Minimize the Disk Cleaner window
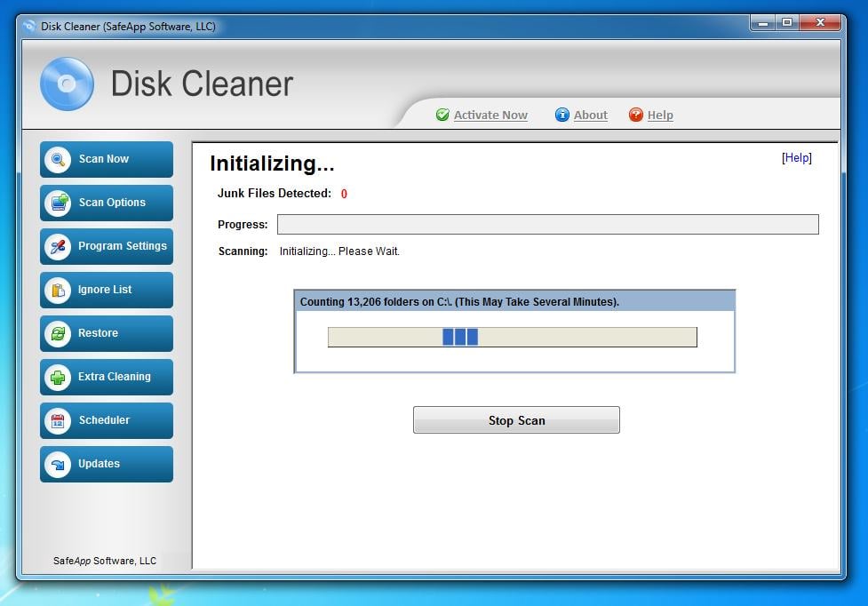The height and width of the screenshot is (606, 868). pyautogui.click(x=763, y=23)
